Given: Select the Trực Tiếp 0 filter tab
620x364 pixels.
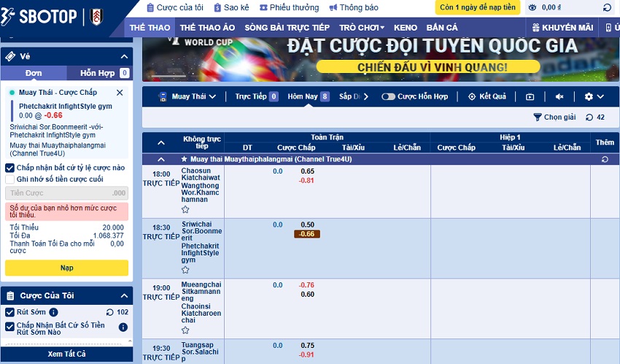Looking at the screenshot, I should click(x=257, y=96).
